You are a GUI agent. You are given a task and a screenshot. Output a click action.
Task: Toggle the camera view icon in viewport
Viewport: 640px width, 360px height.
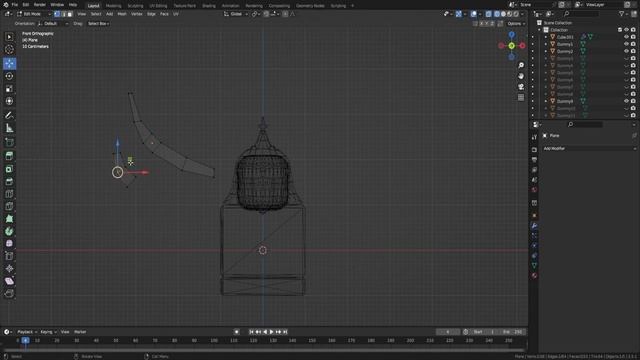tap(521, 87)
